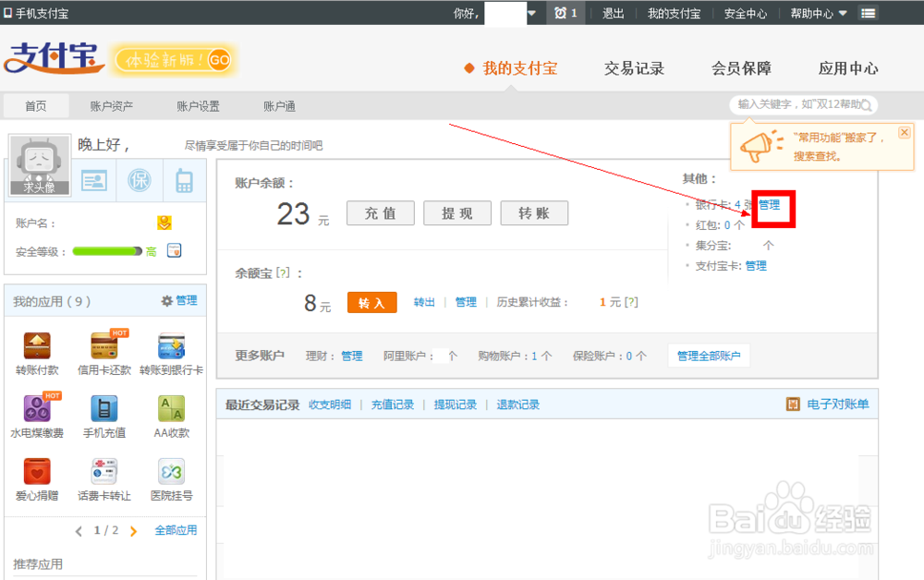The width and height of the screenshot is (924, 580).
Task: Click the 电子对账单 icon
Action: [x=793, y=404]
